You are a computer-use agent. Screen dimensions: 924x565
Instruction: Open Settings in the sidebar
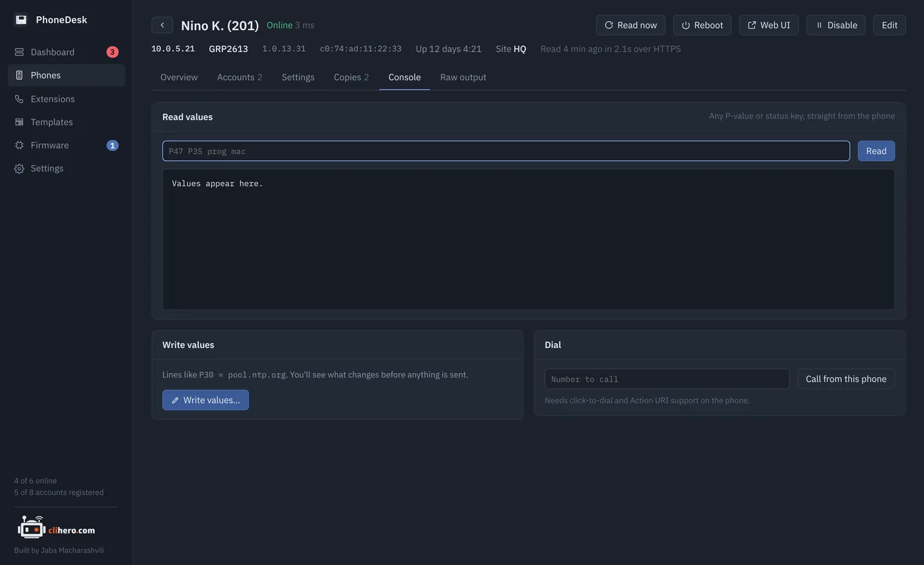[x=66, y=168]
